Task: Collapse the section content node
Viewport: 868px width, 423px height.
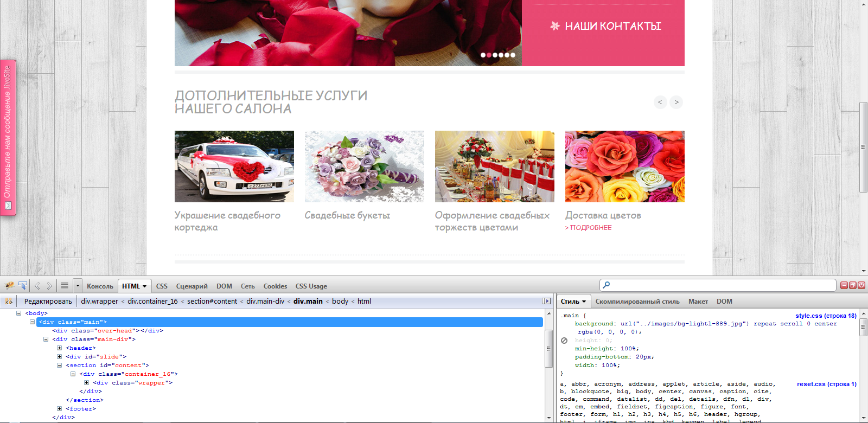Action: 59,365
